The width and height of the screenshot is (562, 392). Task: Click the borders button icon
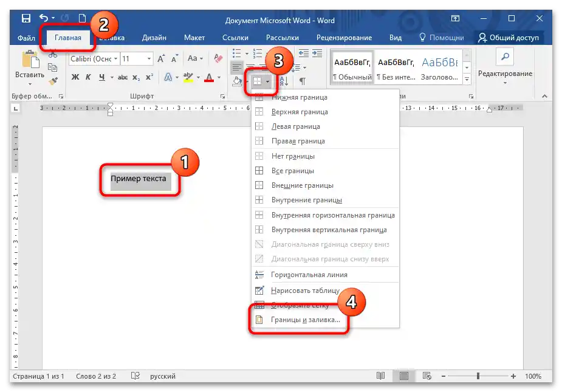click(258, 81)
